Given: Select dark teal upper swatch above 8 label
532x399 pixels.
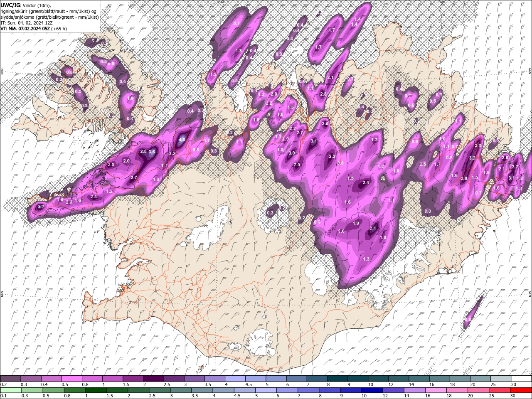Looking at the screenshot, I should [337, 378].
